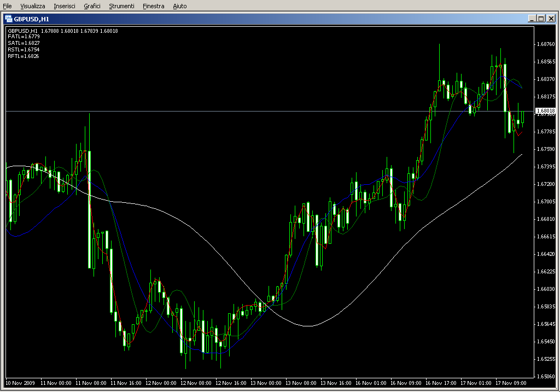Click the 1.66810 price scale label

[546, 219]
